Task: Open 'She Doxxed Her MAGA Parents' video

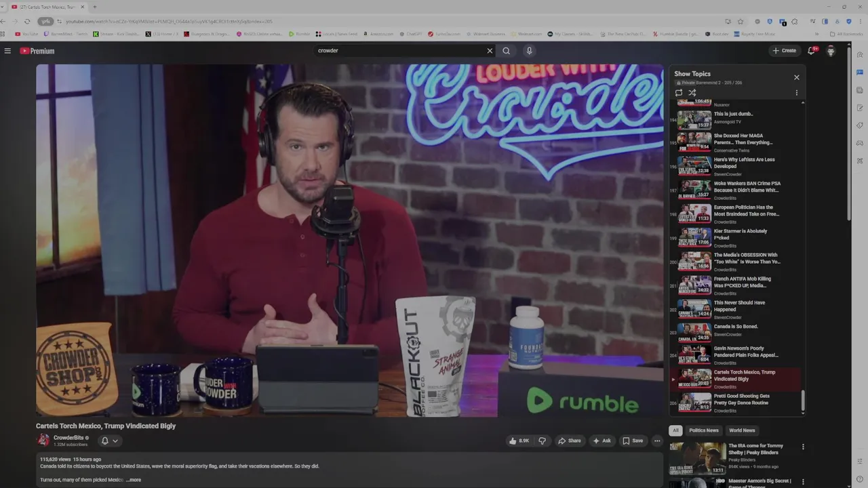Action: (x=736, y=142)
